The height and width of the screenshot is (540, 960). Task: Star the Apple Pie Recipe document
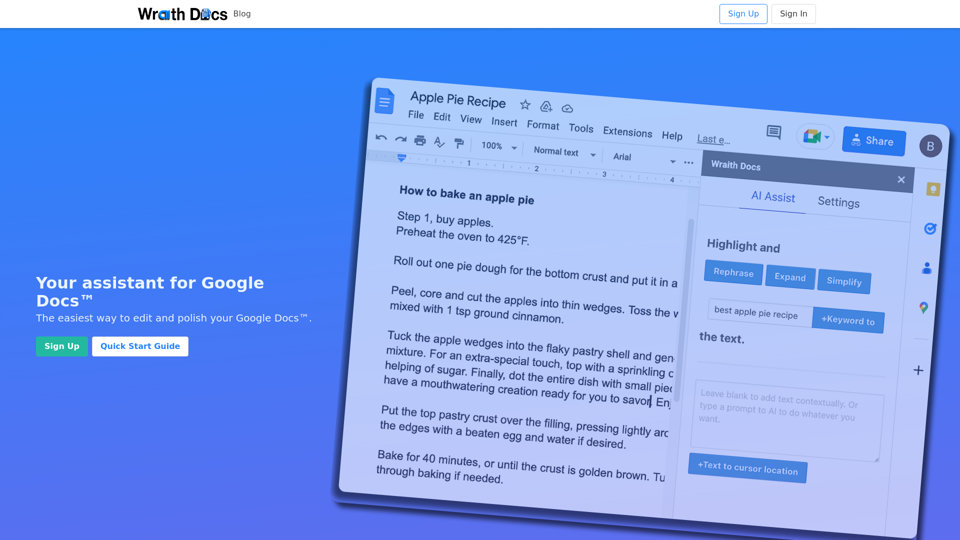(525, 105)
